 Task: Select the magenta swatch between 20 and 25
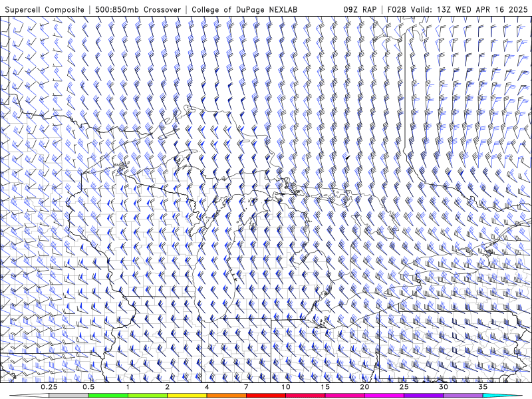[x=384, y=396]
